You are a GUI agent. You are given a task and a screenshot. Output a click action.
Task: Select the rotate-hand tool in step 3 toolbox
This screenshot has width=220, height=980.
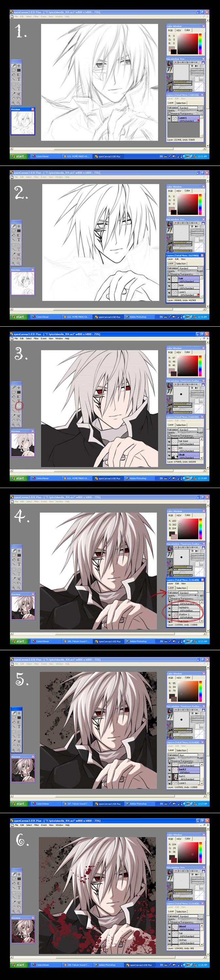[x=19, y=421]
